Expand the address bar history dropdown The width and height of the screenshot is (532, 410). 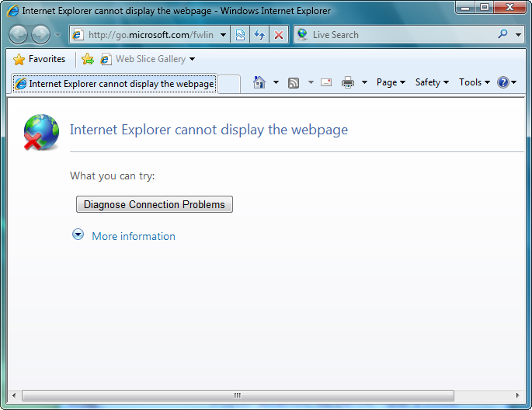[x=223, y=35]
